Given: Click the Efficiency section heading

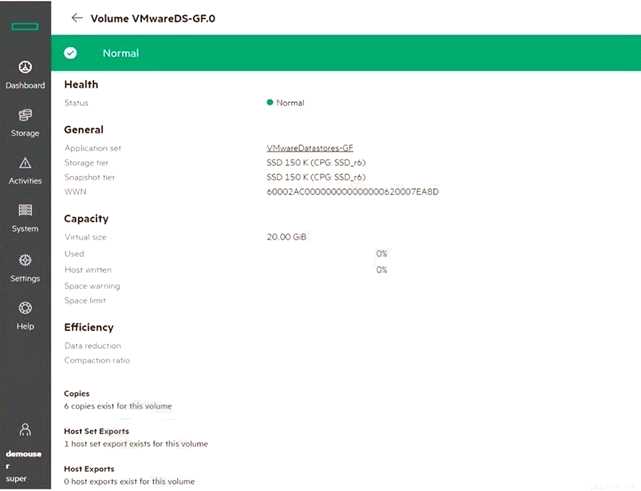Looking at the screenshot, I should pyautogui.click(x=89, y=327).
